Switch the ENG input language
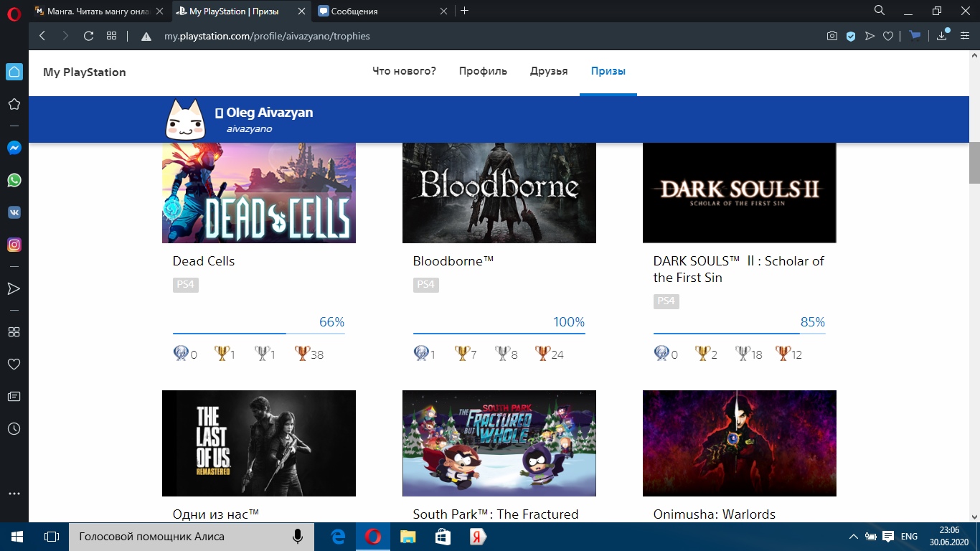The width and height of the screenshot is (980, 551). (x=910, y=537)
